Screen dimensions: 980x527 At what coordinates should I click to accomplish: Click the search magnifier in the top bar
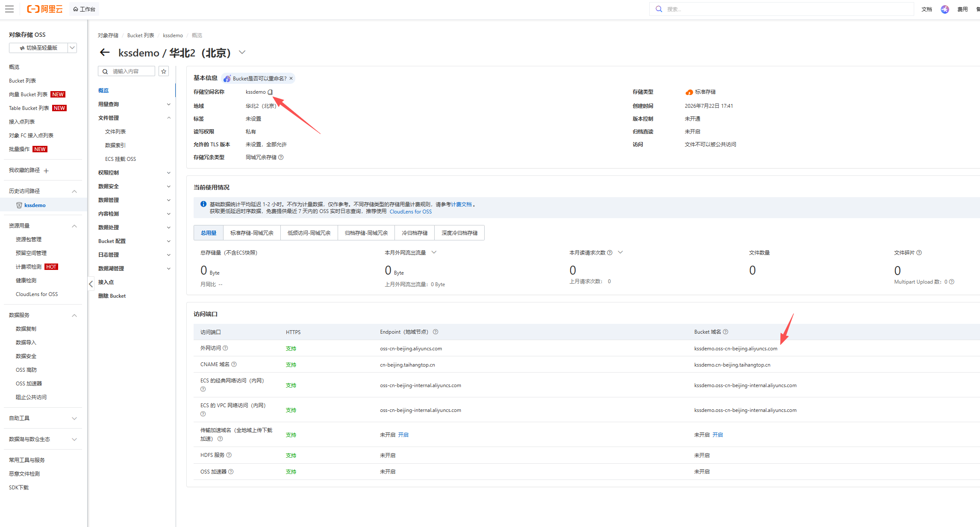(x=659, y=9)
